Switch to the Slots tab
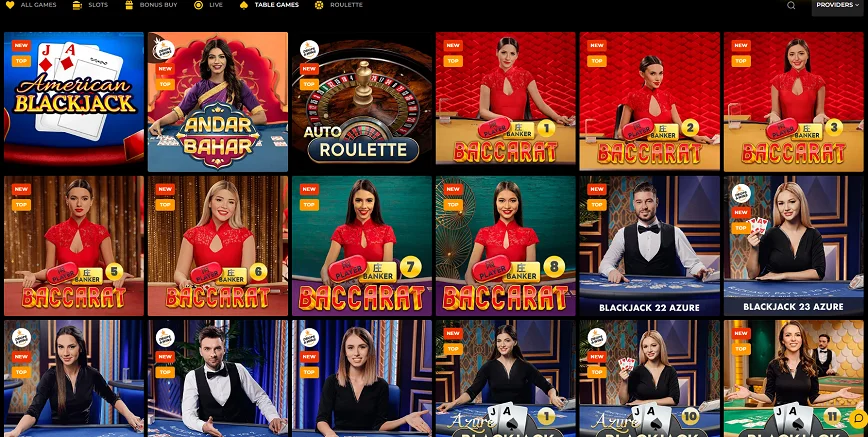868x437 pixels. 98,5
